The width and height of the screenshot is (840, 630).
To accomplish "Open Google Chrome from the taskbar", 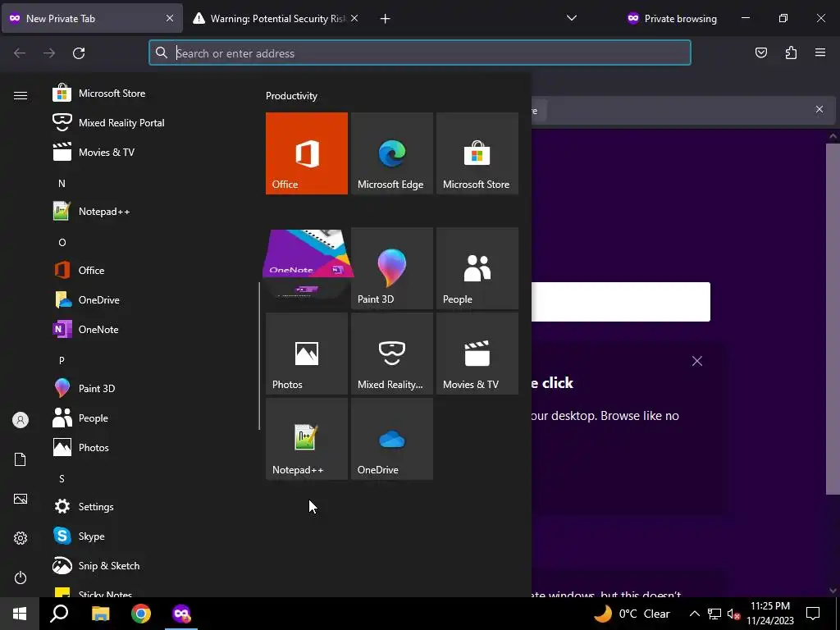I will tap(141, 614).
